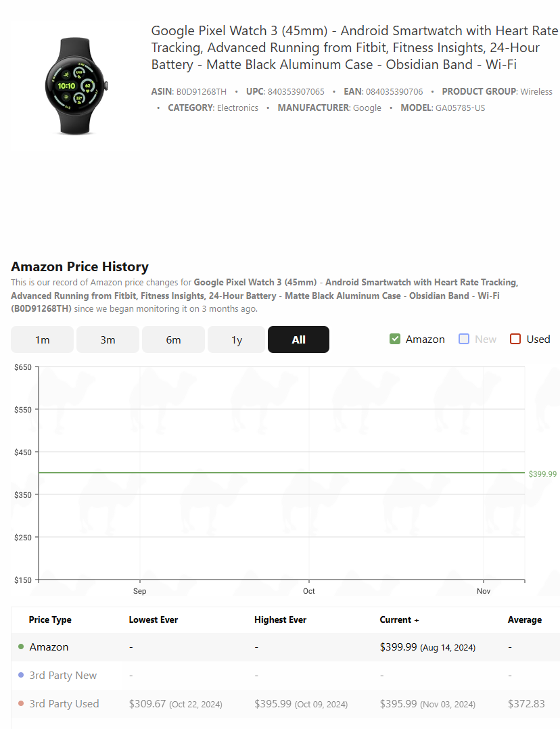Click the blue 3rd Party New dot
This screenshot has width=560, height=729.
pos(21,675)
